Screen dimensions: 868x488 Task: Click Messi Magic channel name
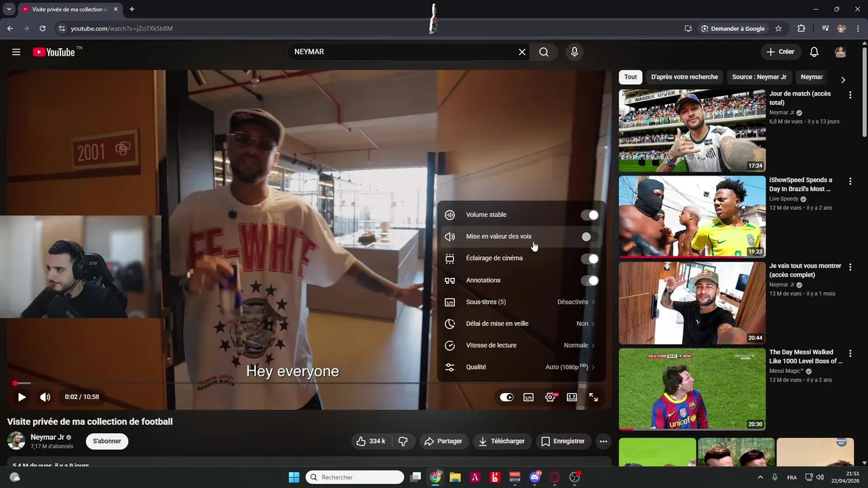[x=786, y=371]
